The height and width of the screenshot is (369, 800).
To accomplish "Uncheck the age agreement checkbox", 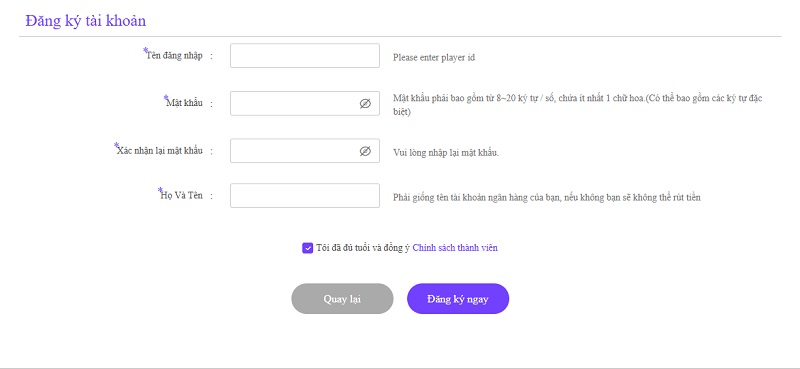I will pos(307,248).
